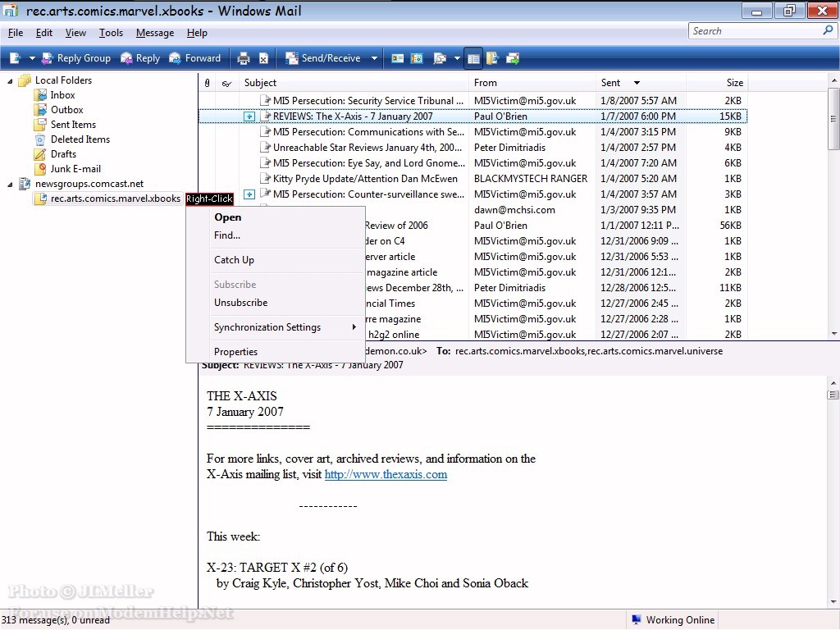Print the message with the printer icon
Image resolution: width=840 pixels, height=630 pixels.
pos(243,58)
